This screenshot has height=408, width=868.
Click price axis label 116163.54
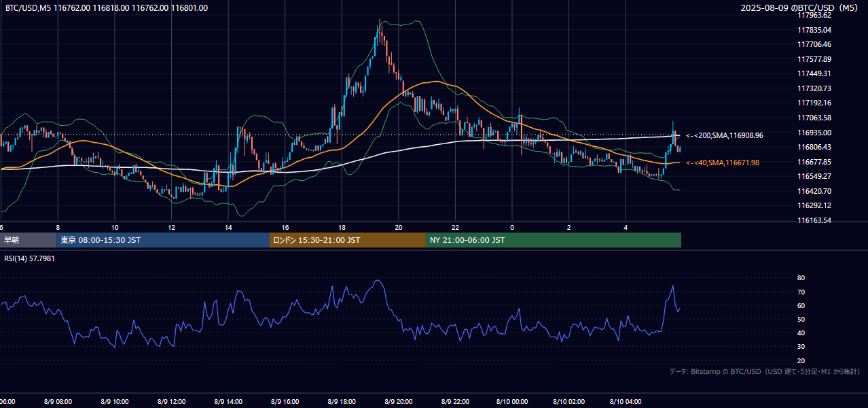814,220
